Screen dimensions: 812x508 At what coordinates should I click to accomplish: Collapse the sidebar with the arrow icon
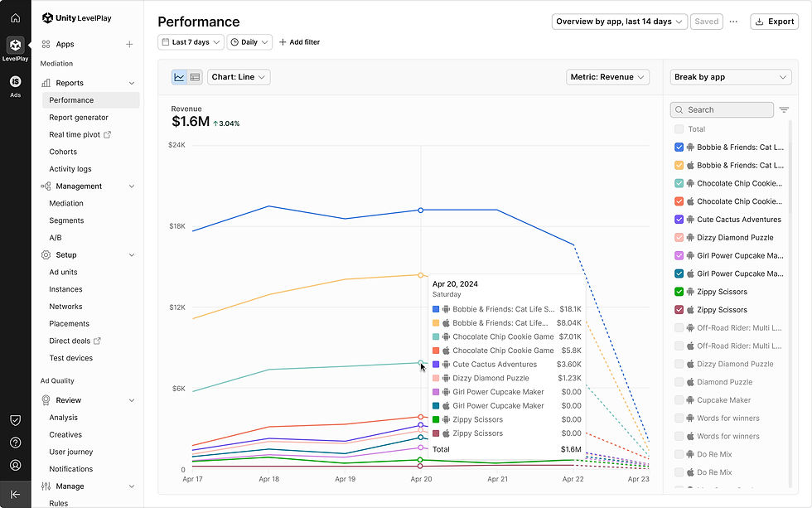coord(15,495)
